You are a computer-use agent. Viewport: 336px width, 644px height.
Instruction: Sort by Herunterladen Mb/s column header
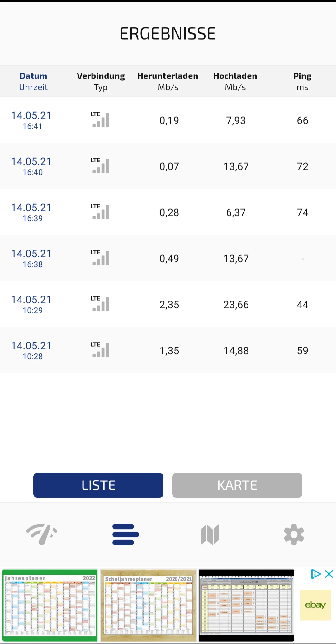pos(168,82)
